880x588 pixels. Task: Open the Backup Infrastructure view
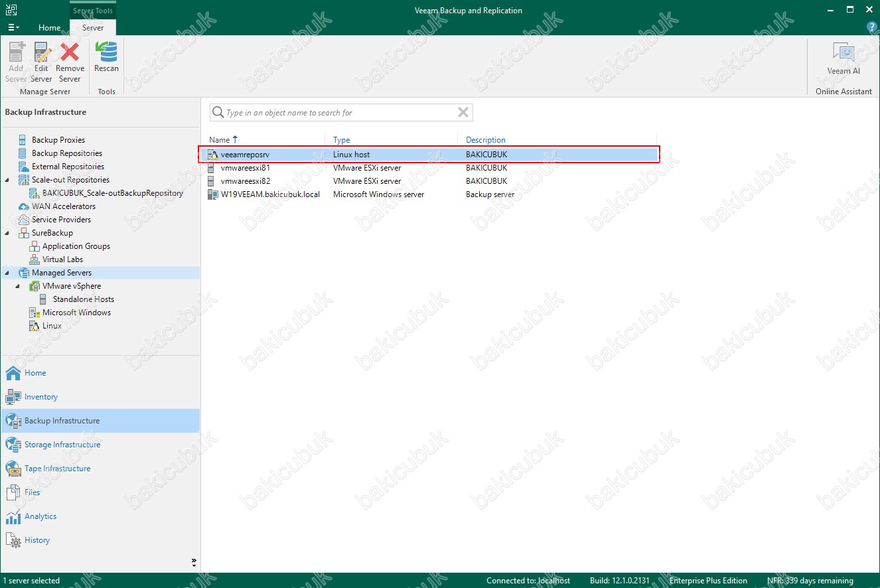click(100, 421)
